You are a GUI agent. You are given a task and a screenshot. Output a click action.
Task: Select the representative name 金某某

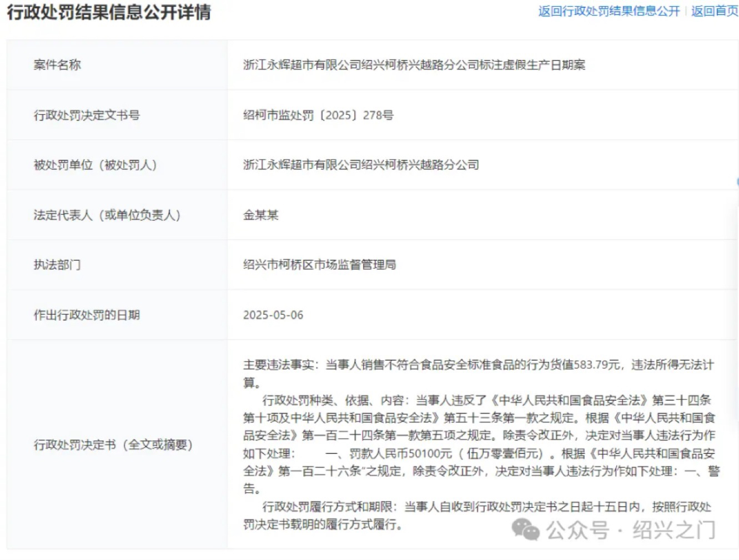pos(260,215)
